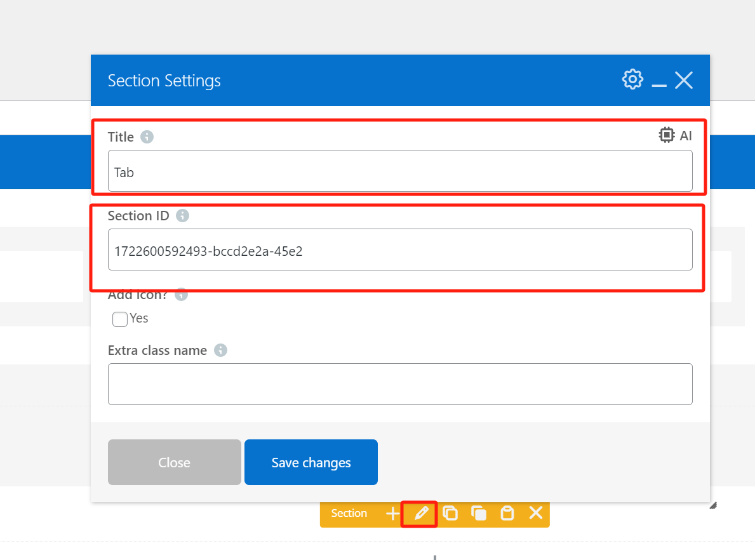Click Save changes in the dialog

click(x=311, y=462)
